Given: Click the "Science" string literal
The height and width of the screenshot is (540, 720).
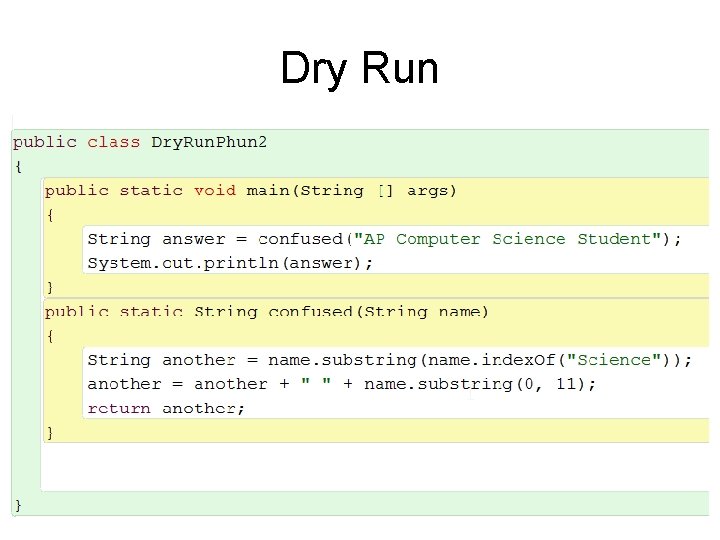Looking at the screenshot, I should (614, 360).
